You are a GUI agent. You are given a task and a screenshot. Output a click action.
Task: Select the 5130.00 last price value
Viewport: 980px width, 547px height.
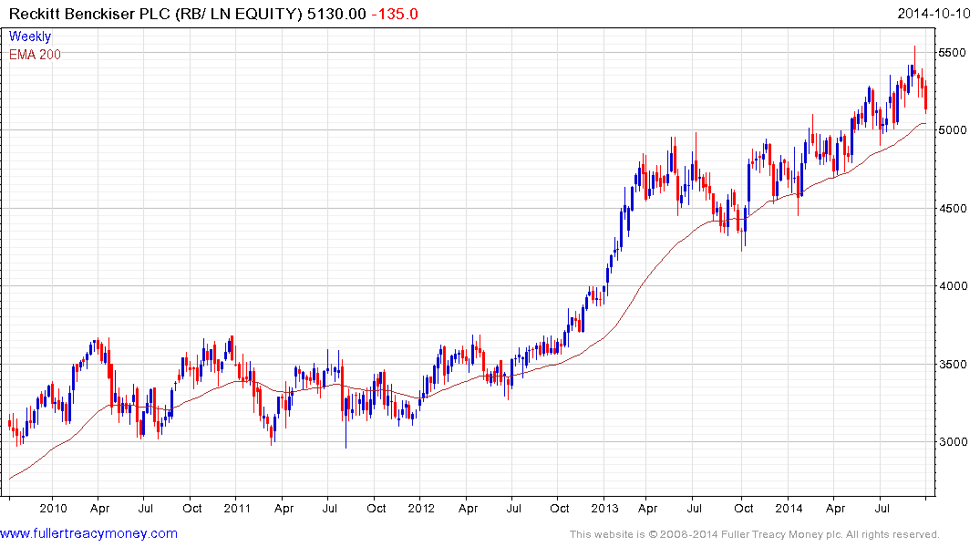341,15
